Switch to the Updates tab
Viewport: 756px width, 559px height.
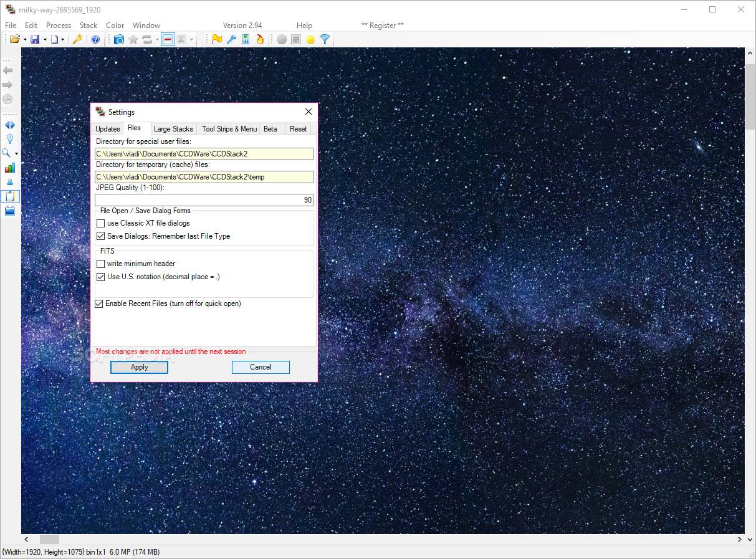(108, 129)
